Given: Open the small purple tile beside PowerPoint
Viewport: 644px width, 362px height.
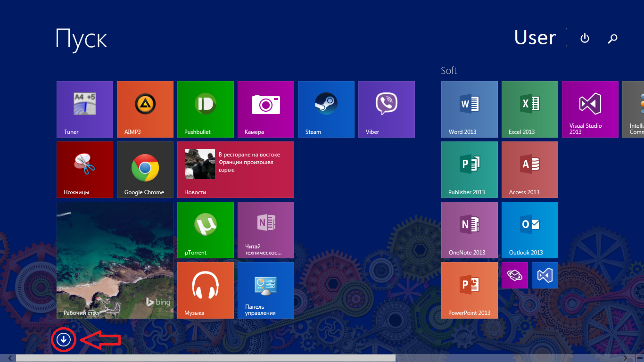Looking at the screenshot, I should point(515,275).
